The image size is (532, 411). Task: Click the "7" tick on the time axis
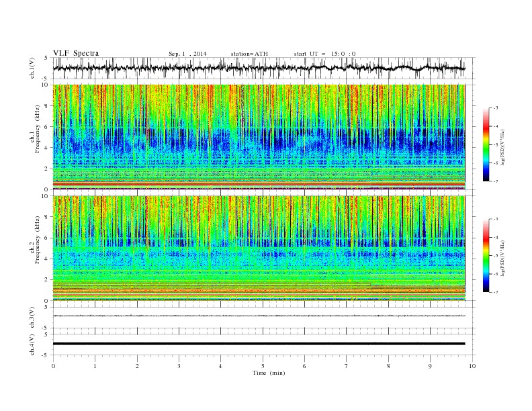(347, 366)
